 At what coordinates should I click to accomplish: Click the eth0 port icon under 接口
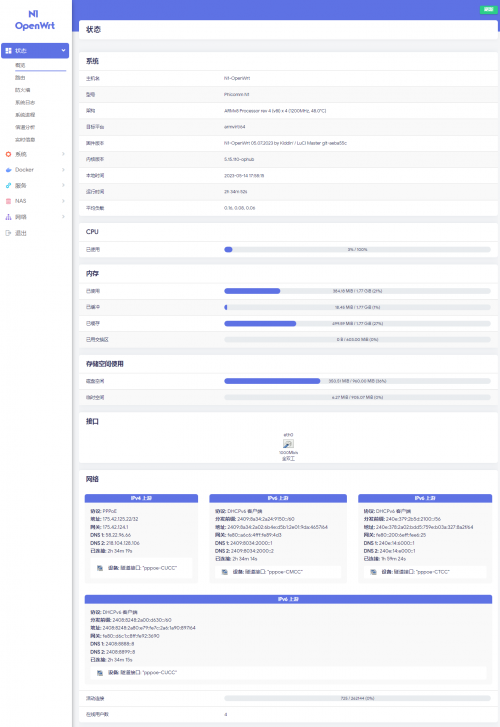pyautogui.click(x=288, y=444)
